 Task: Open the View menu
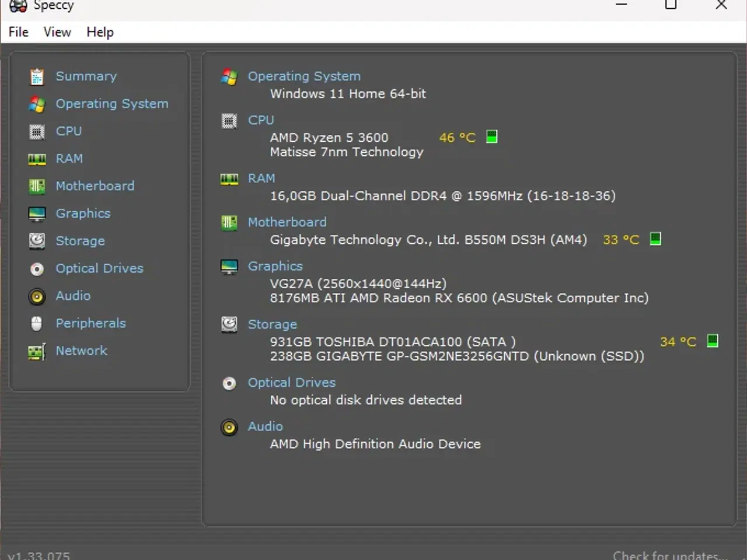tap(57, 32)
